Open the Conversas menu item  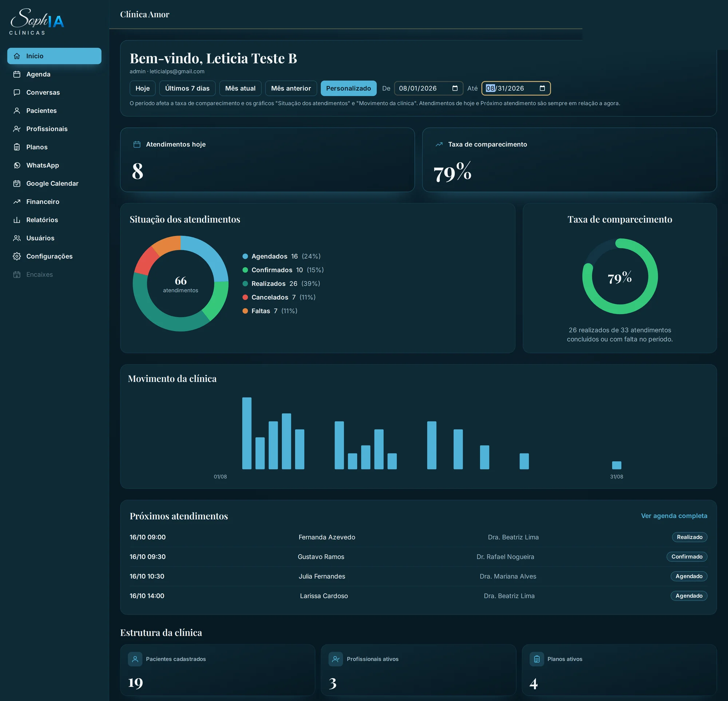pos(54,92)
